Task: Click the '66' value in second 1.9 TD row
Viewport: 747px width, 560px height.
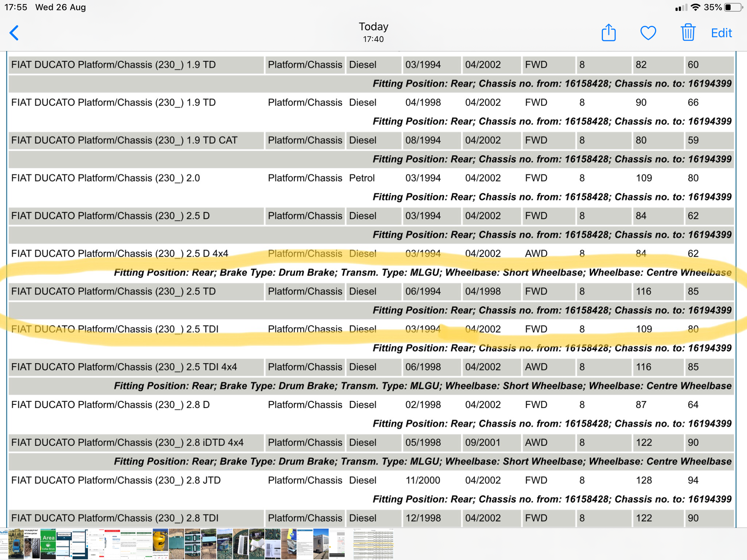Action: point(693,102)
